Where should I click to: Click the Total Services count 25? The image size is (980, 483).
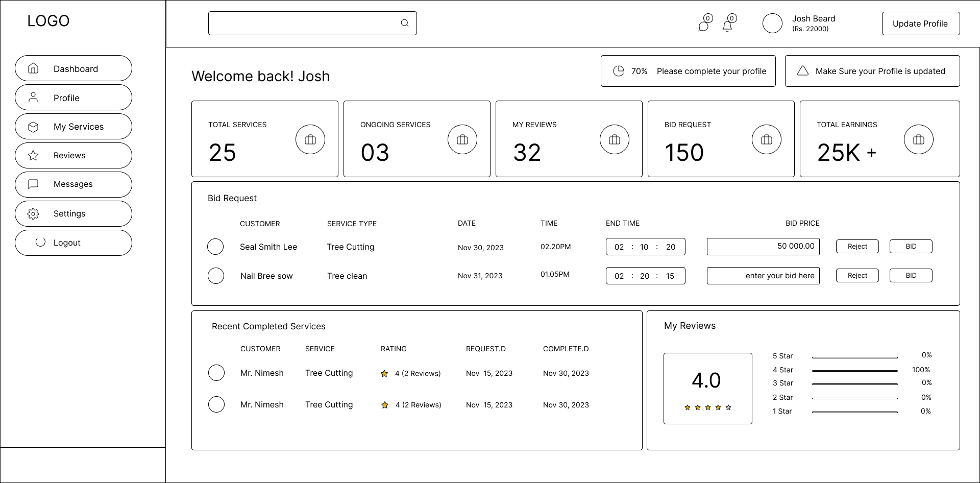223,153
